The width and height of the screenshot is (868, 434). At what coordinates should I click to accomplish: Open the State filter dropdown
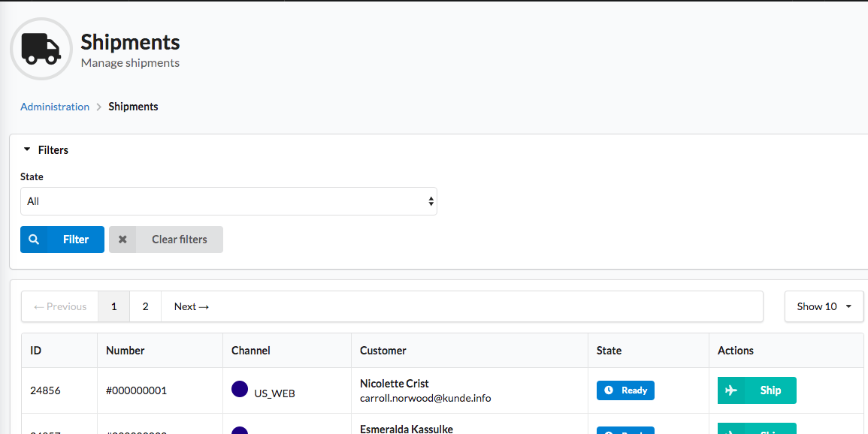(x=228, y=201)
